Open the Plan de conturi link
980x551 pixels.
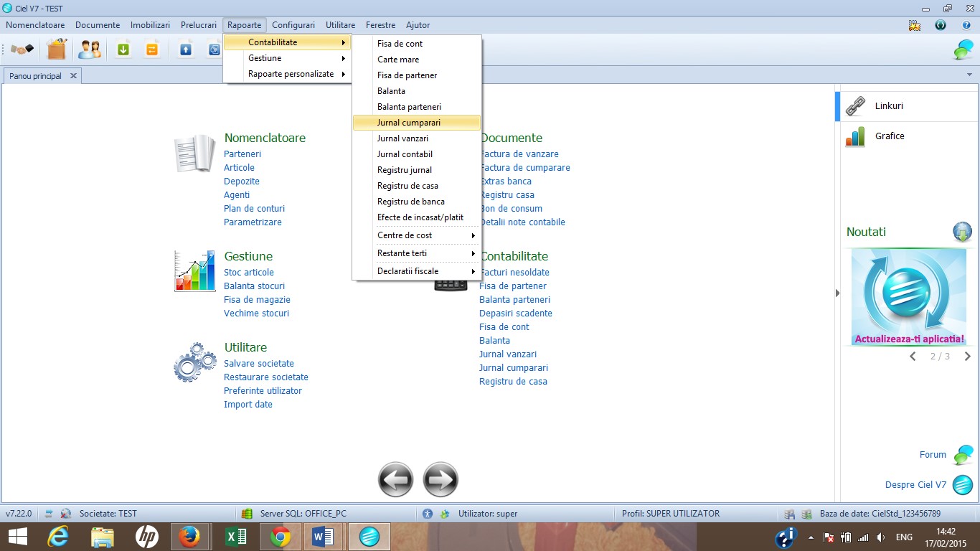[x=254, y=209]
